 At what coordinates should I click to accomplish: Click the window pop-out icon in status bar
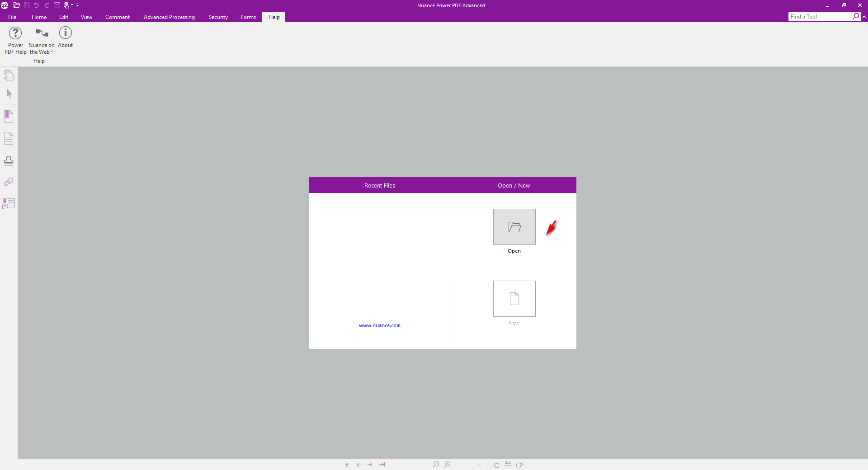tap(519, 465)
